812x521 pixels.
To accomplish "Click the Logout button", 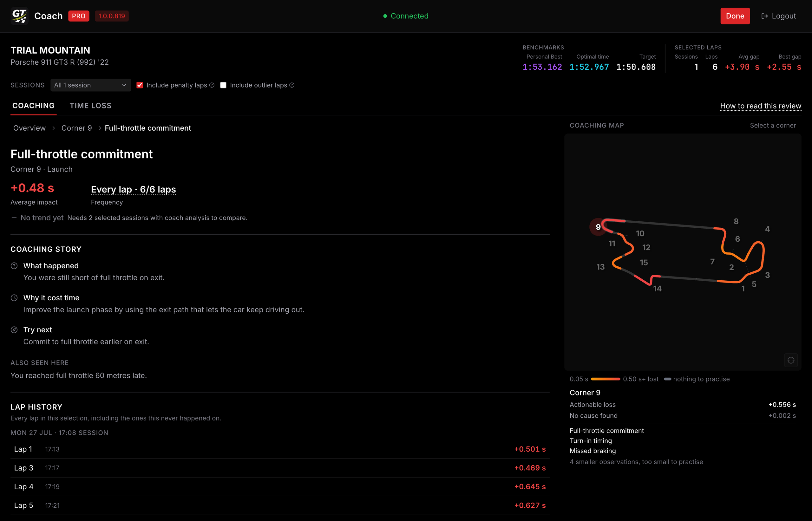I will pos(778,16).
